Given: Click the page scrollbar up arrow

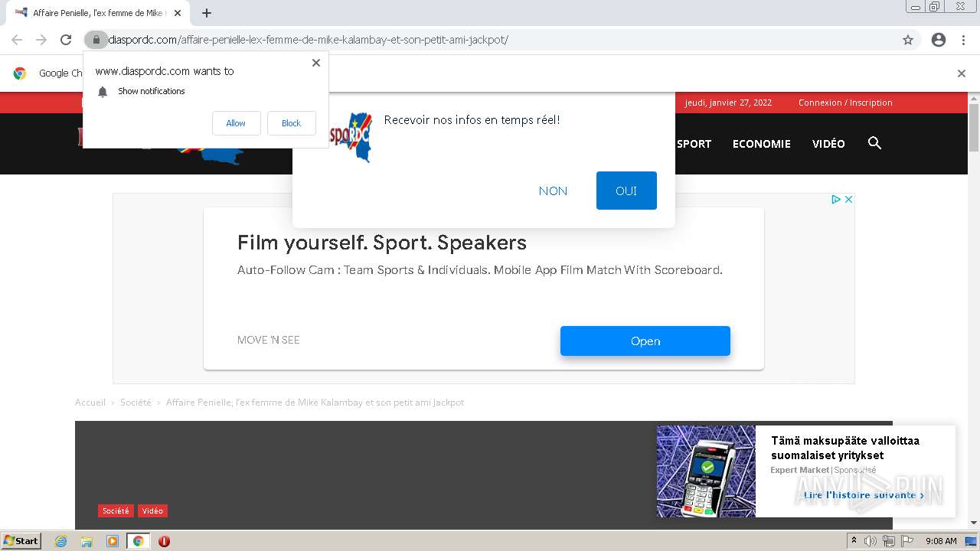Looking at the screenshot, I should (x=974, y=98).
